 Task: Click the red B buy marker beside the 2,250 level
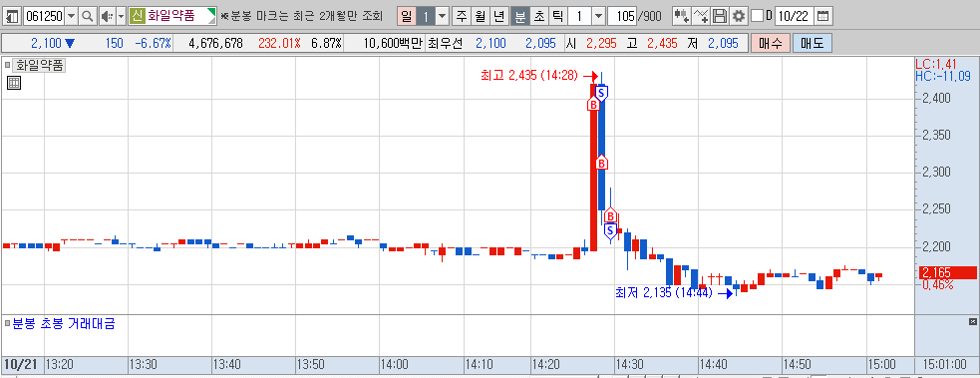[610, 216]
